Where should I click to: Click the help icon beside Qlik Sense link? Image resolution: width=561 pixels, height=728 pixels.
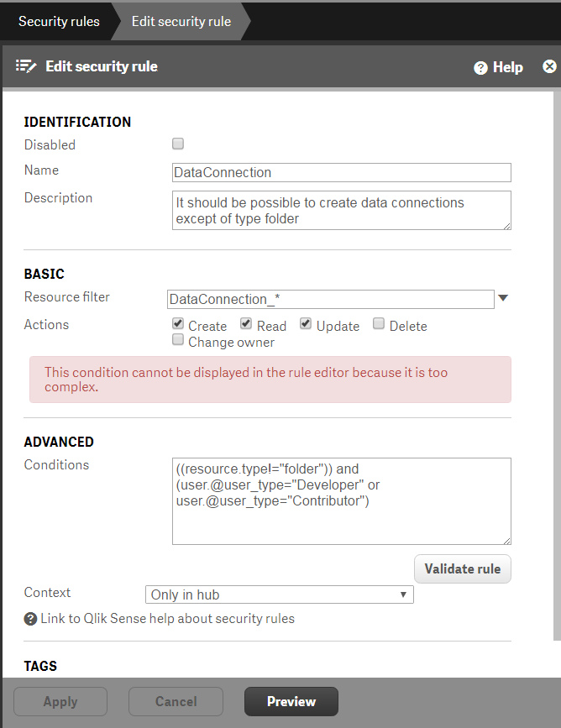[x=30, y=619]
